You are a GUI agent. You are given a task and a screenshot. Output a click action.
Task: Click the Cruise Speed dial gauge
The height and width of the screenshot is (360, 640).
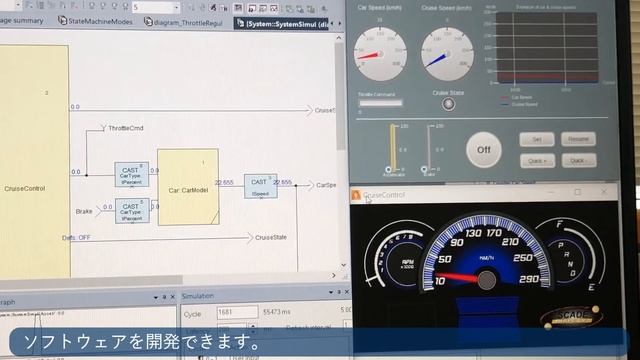coord(447,54)
